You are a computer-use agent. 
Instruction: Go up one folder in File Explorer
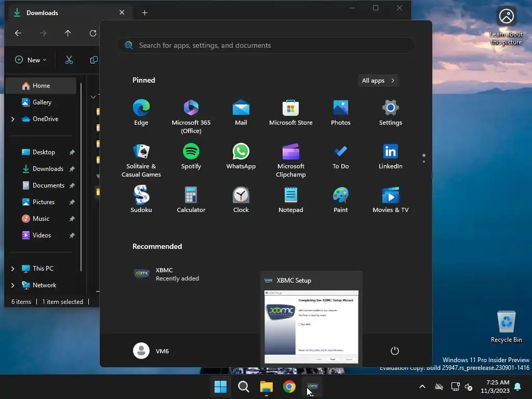[68, 33]
